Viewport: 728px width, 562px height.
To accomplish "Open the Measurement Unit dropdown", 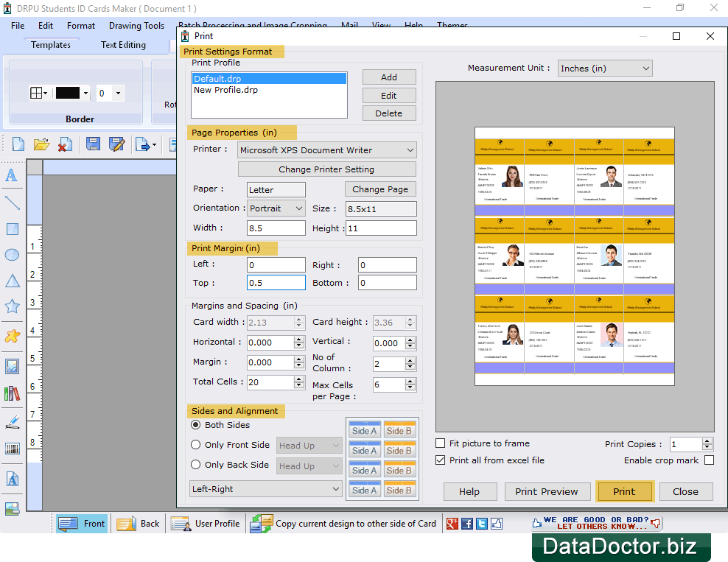I will coord(605,69).
